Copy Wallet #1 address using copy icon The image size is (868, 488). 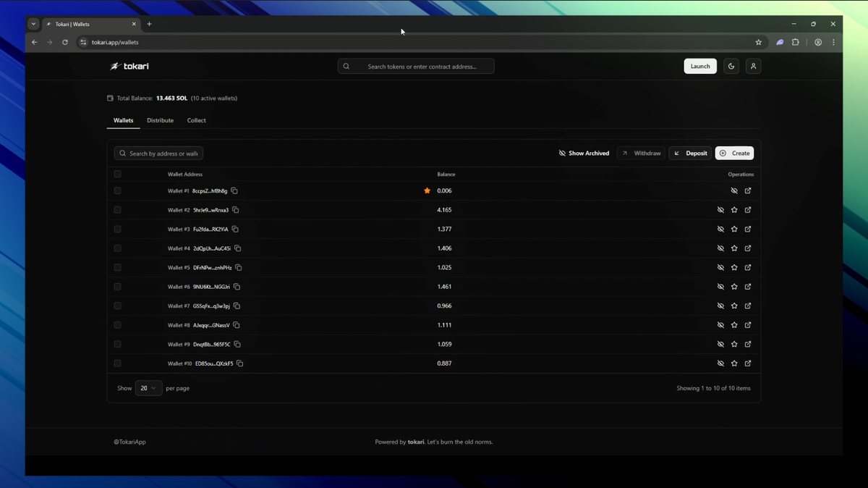pyautogui.click(x=234, y=190)
